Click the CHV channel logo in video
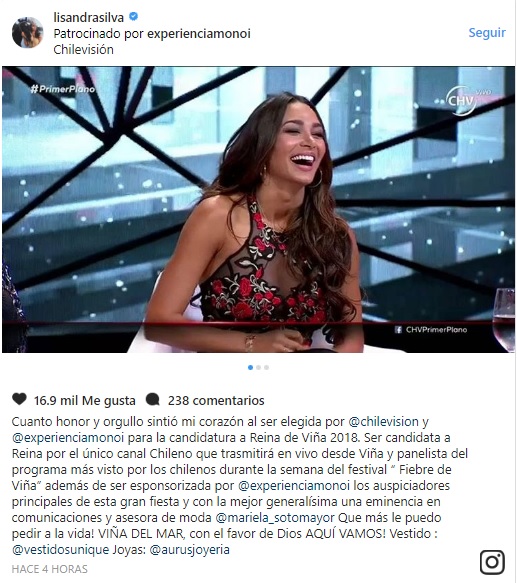 pyautogui.click(x=462, y=100)
